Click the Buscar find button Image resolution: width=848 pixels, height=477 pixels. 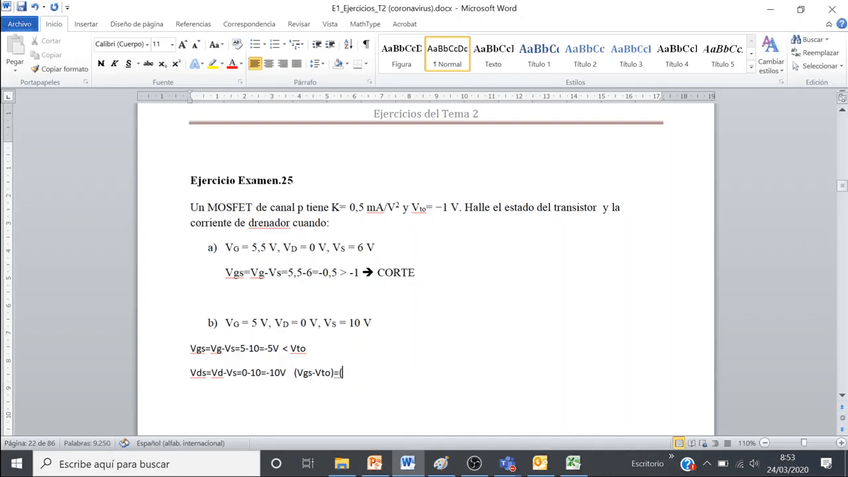coord(810,39)
